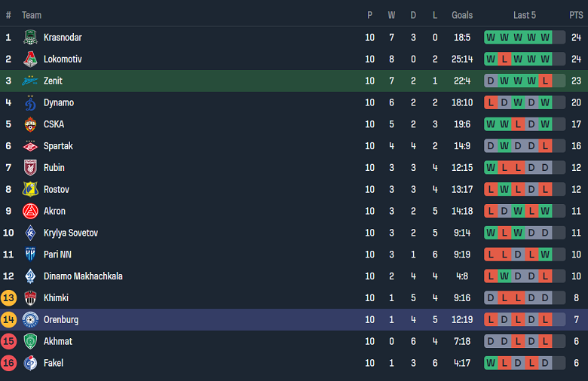
Task: Click the Akron club crest
Action: coord(30,212)
